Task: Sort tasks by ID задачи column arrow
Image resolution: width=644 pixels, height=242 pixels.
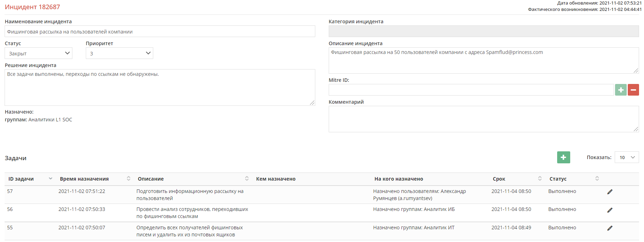Action: pos(50,179)
